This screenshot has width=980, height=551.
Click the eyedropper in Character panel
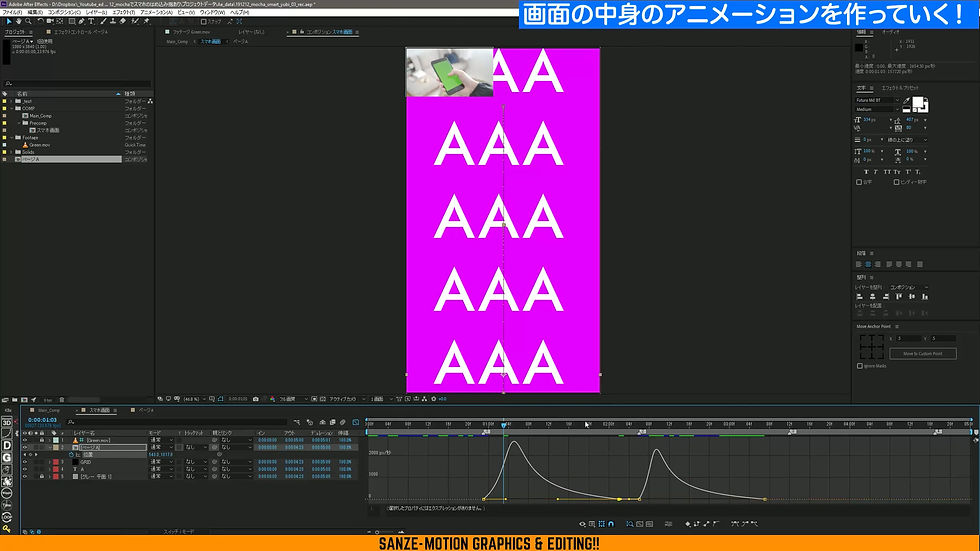pyautogui.click(x=906, y=101)
